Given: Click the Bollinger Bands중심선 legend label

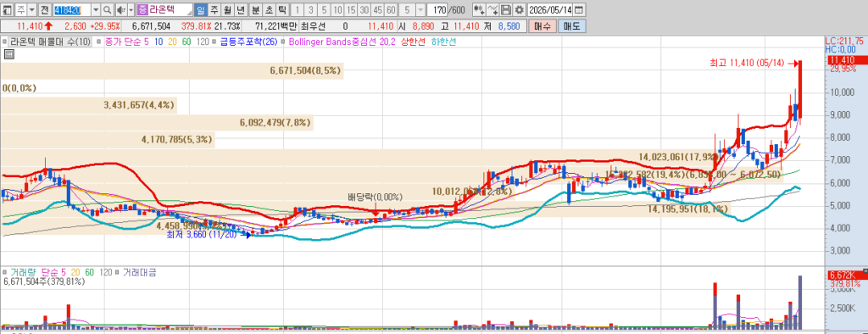Looking at the screenshot, I should pos(342,42).
